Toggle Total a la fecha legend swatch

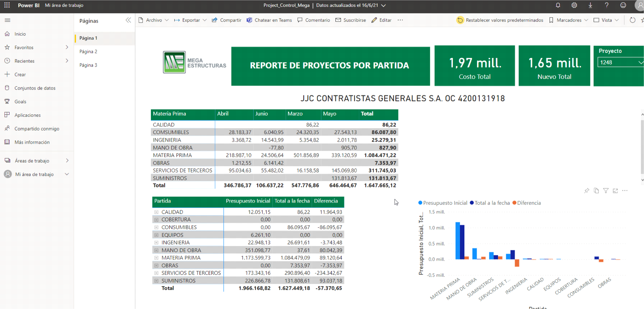(472, 203)
